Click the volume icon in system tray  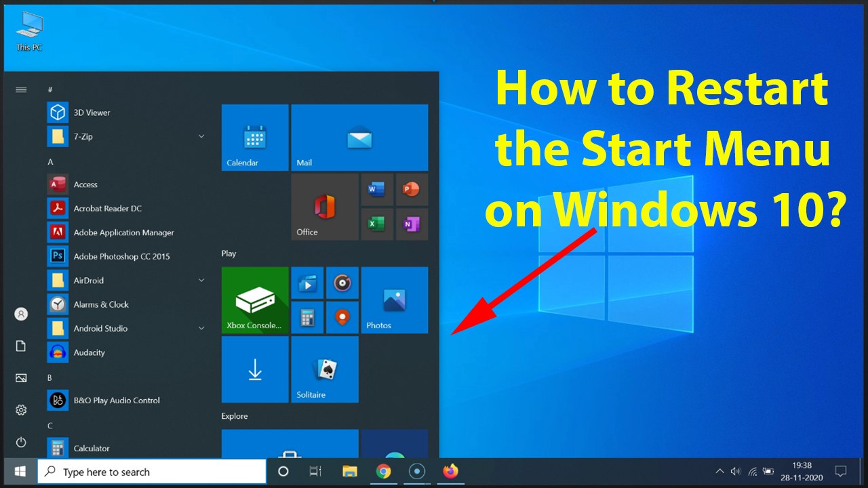pyautogui.click(x=736, y=472)
